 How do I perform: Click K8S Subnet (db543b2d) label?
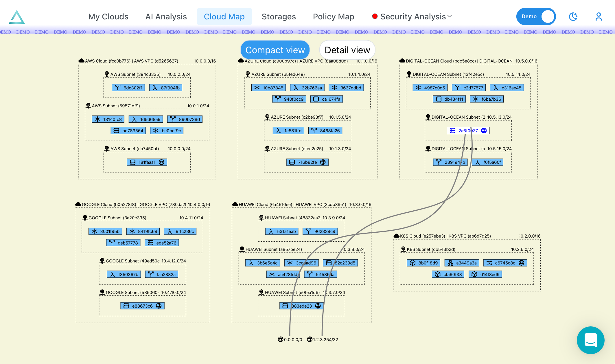click(x=431, y=249)
